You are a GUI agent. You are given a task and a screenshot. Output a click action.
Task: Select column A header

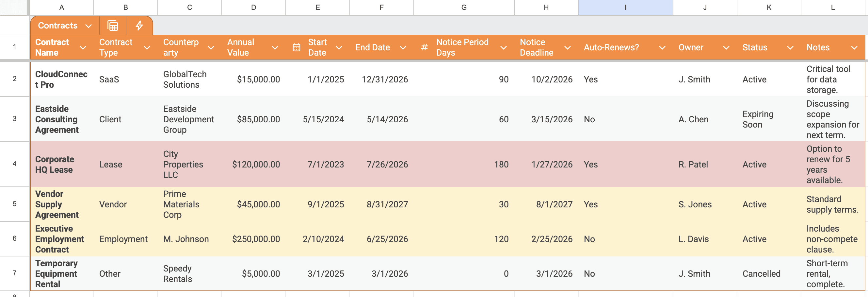(62, 8)
